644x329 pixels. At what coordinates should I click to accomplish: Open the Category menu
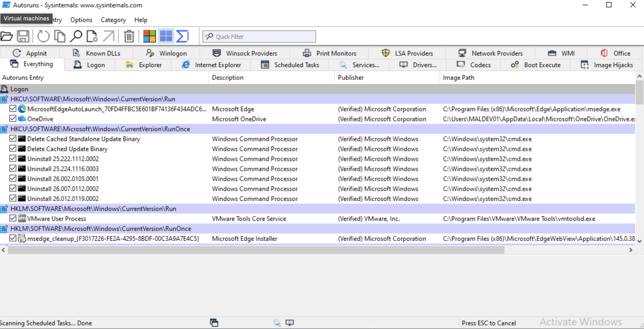(113, 20)
